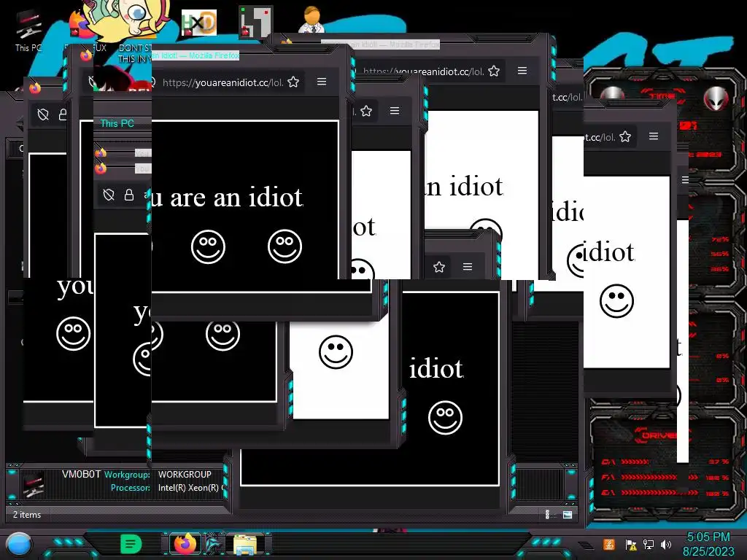The image size is (747, 560).
Task: Open maze-pattern desktop icon next to HxD
Action: tap(256, 21)
